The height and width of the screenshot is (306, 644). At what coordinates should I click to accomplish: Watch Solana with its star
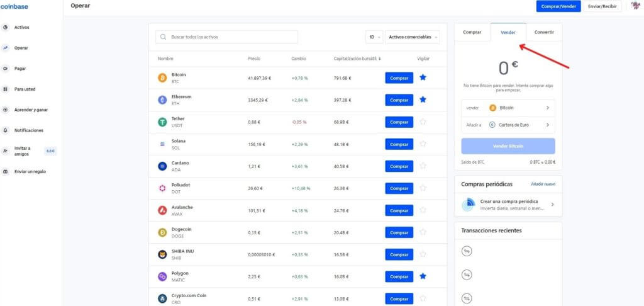pyautogui.click(x=423, y=144)
